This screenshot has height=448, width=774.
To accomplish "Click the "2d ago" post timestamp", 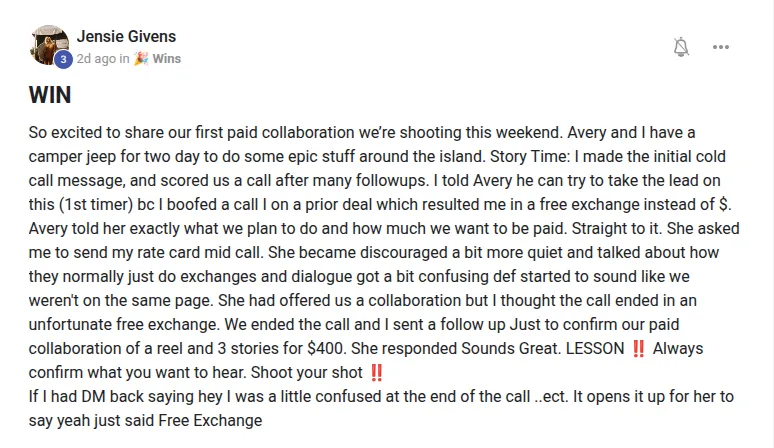I will pyautogui.click(x=96, y=59).
